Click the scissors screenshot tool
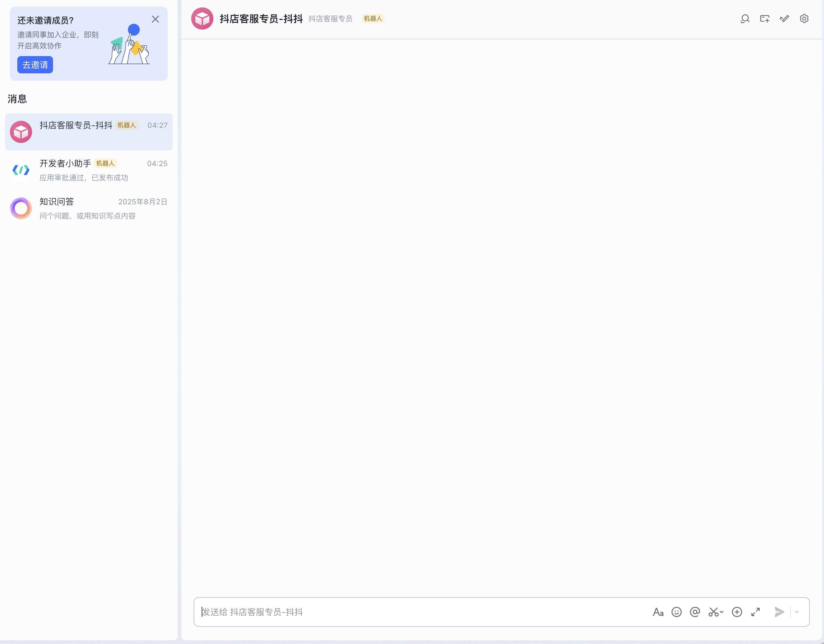Image resolution: width=824 pixels, height=644 pixels. 713,612
